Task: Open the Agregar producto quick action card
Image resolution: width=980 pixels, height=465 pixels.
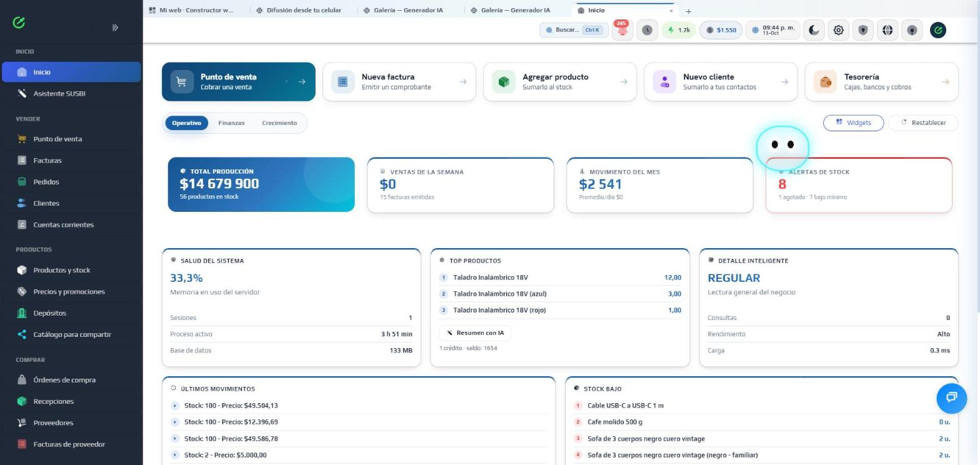Action: click(x=560, y=81)
